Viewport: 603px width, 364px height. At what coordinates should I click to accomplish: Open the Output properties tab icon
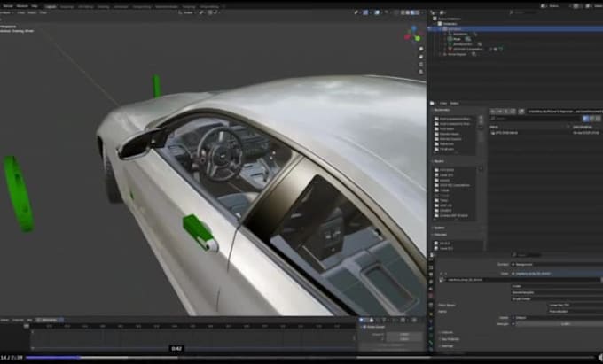coord(431,275)
